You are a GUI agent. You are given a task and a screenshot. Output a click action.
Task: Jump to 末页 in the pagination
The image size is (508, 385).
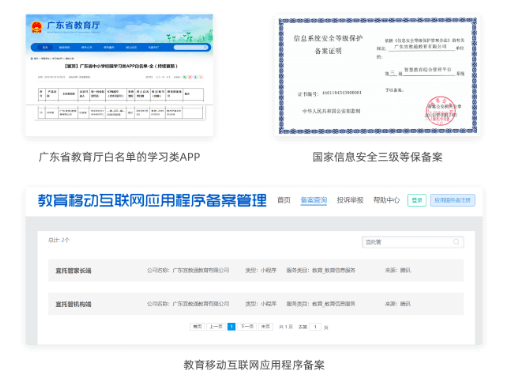(x=266, y=327)
